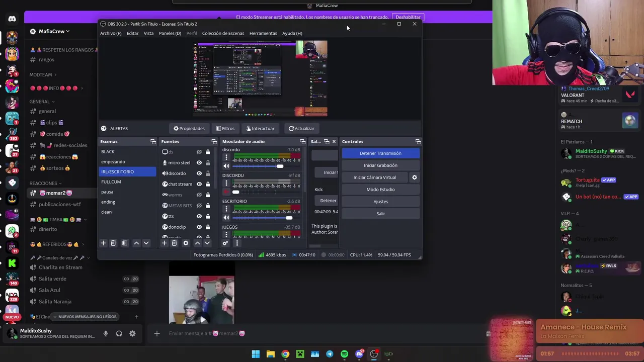
Task: Undock the Mezclador de audio panel
Action: pyautogui.click(x=303, y=141)
